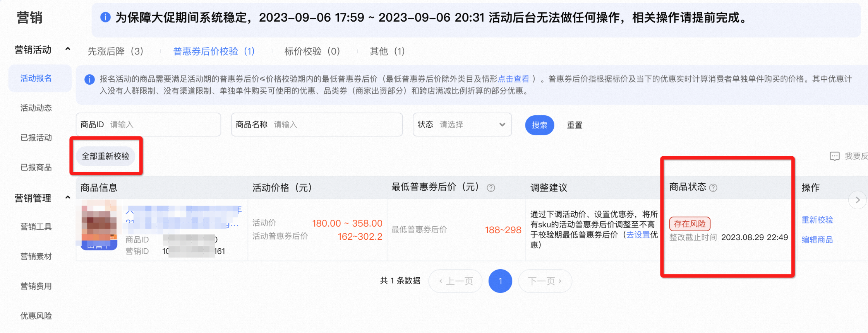Switch to the 先涨后降 (3) tab

pos(115,51)
